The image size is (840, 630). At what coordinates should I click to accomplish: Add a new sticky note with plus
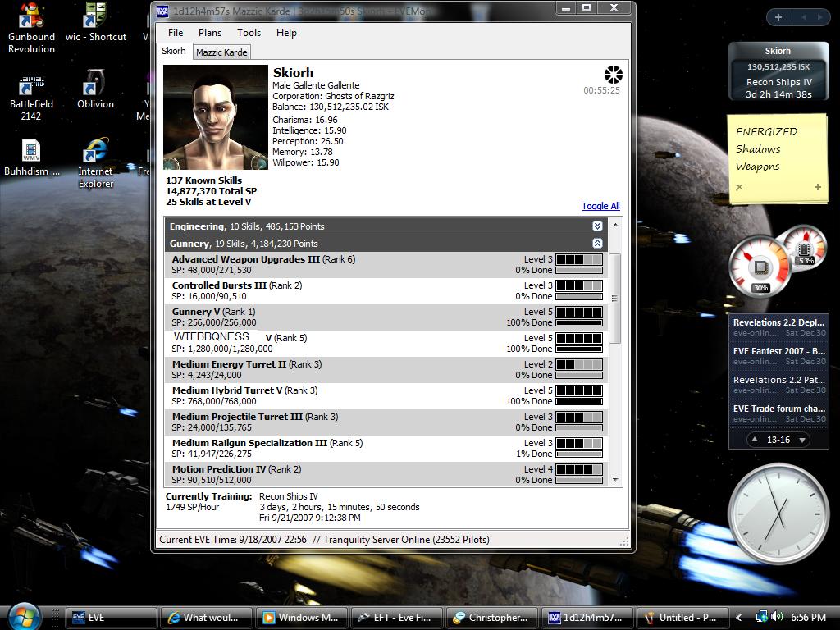pyautogui.click(x=818, y=187)
